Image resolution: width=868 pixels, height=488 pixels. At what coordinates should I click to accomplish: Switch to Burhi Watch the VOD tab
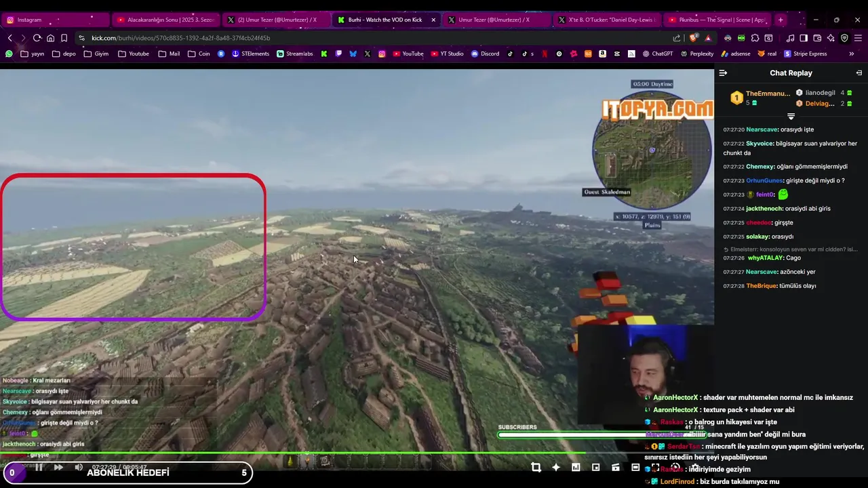[x=385, y=20]
